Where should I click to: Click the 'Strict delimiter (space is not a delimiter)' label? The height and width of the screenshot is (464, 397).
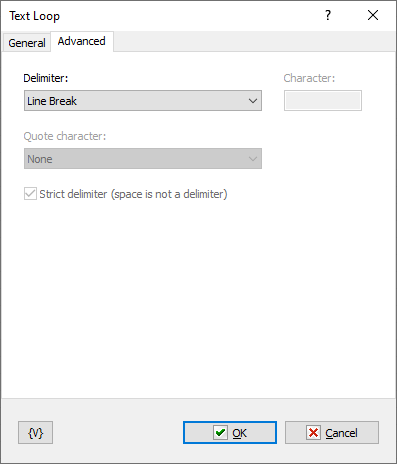pyautogui.click(x=133, y=194)
